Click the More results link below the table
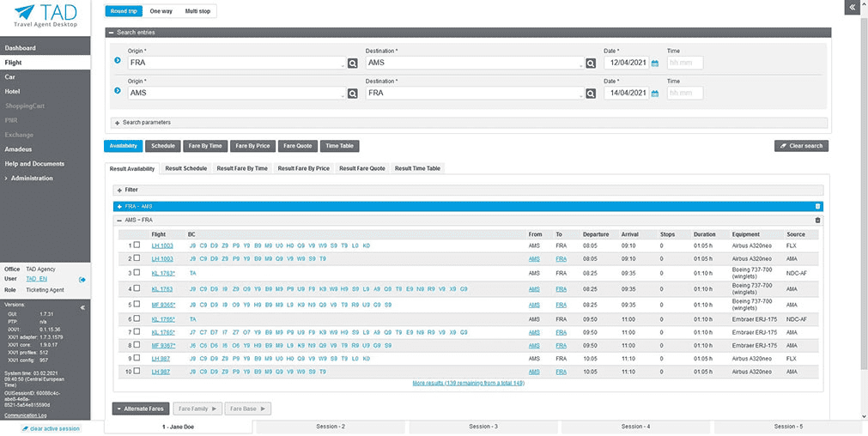Screen dimensions: 868x436 pyautogui.click(x=468, y=383)
